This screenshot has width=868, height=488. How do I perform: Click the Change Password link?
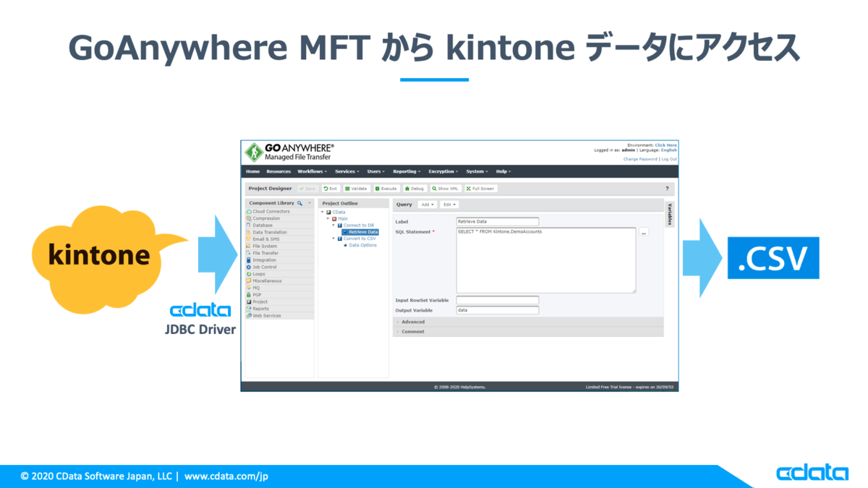coord(640,159)
